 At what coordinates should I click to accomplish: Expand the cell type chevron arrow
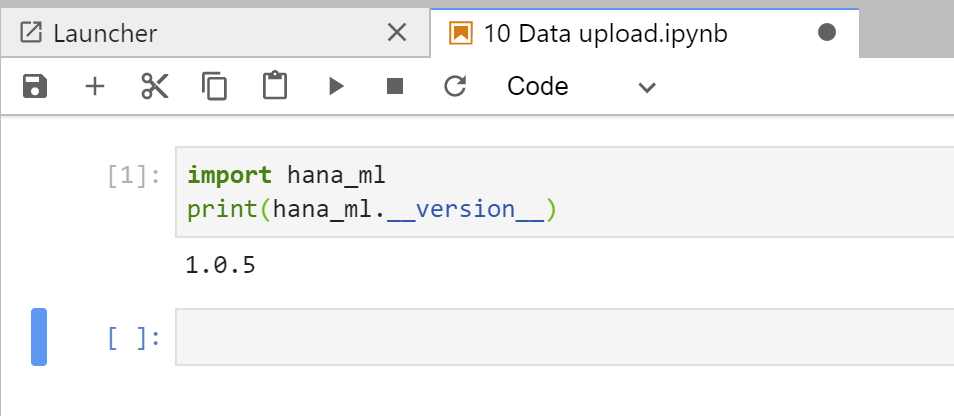tap(647, 88)
